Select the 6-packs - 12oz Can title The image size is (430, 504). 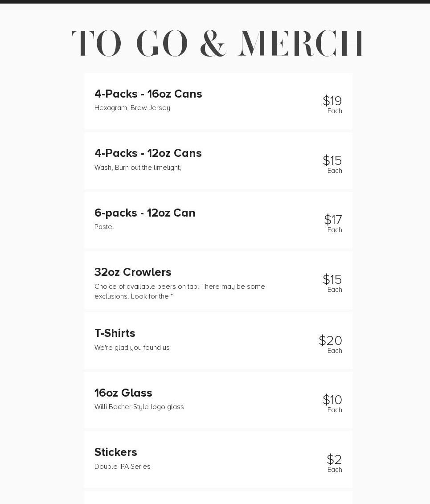click(x=145, y=213)
